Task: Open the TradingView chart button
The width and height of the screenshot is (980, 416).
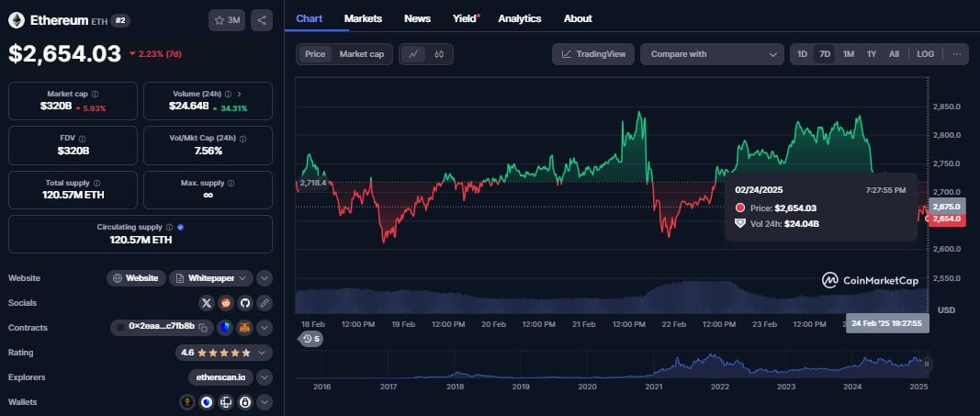Action: (593, 54)
